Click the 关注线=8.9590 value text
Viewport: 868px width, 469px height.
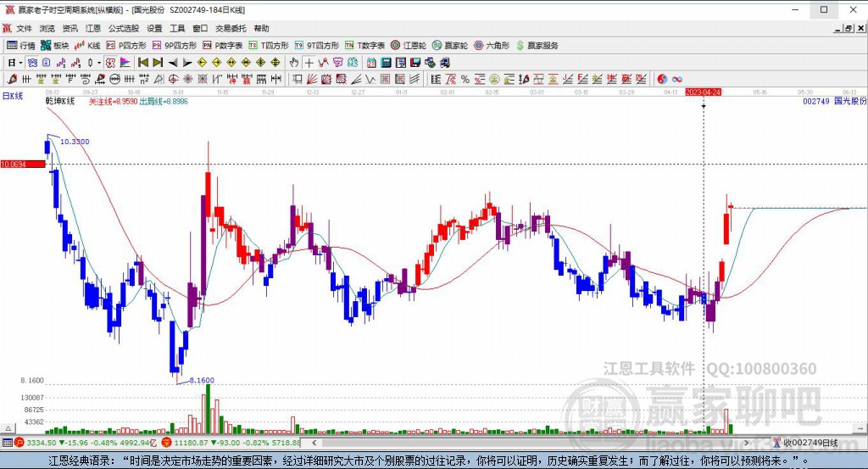click(113, 101)
